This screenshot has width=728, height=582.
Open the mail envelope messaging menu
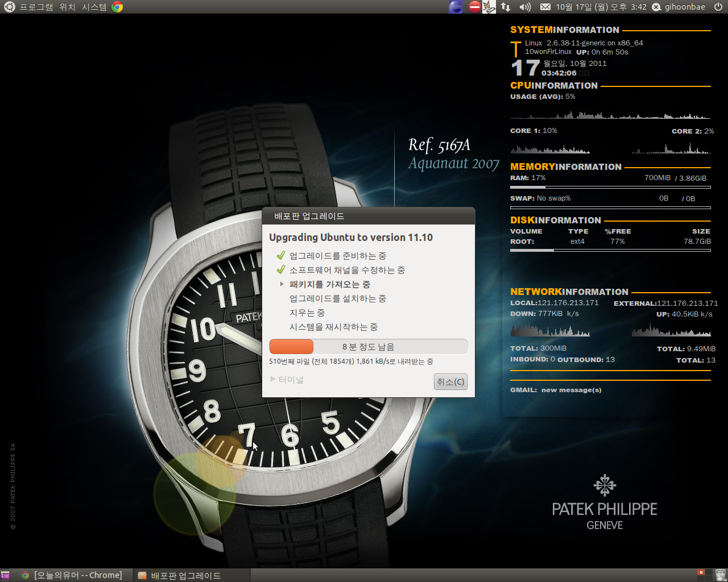point(545,7)
